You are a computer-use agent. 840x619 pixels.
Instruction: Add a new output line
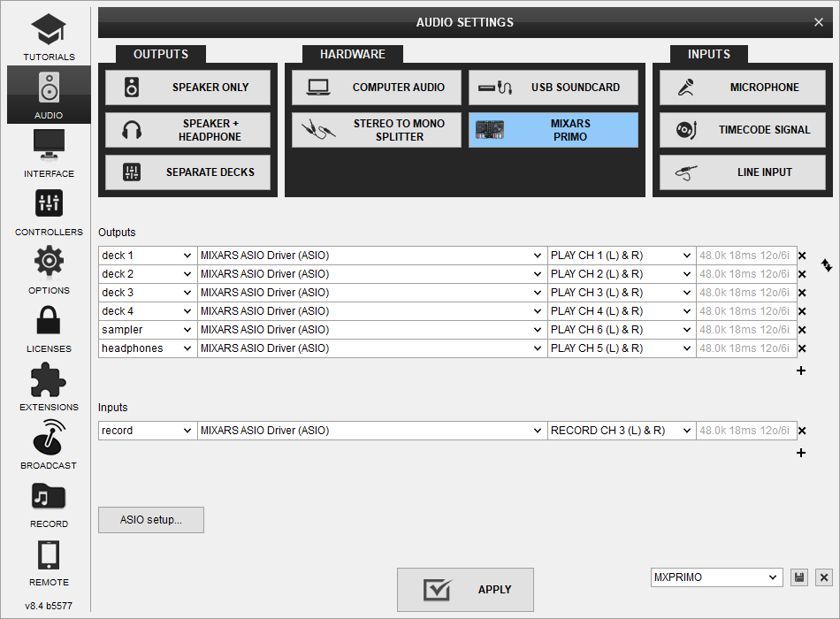point(801,371)
